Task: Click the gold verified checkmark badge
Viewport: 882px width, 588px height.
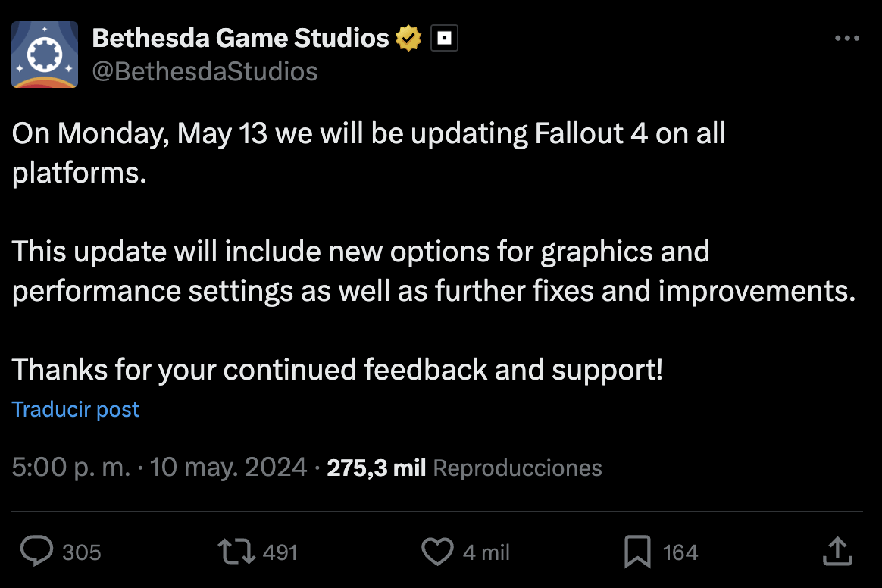Action: 408,38
